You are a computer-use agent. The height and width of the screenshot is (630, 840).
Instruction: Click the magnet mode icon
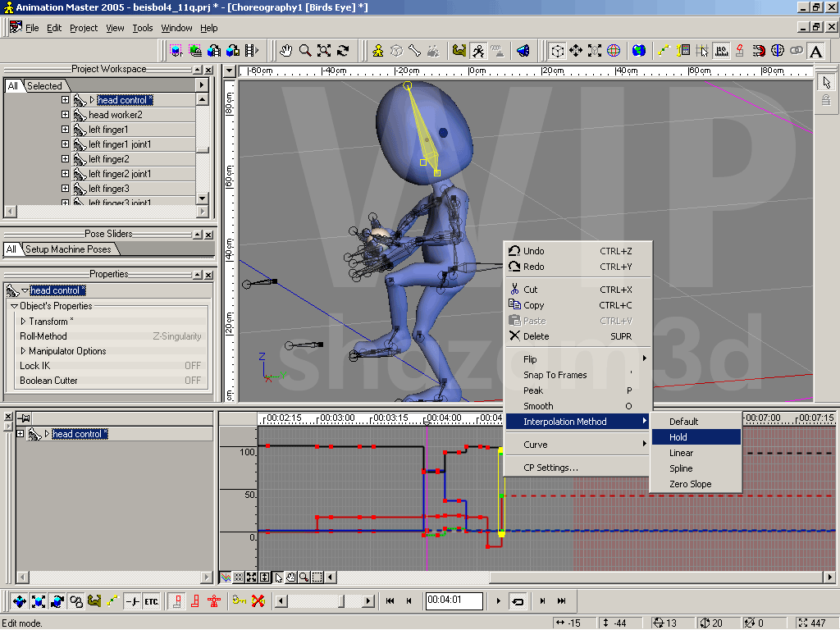coord(759,51)
